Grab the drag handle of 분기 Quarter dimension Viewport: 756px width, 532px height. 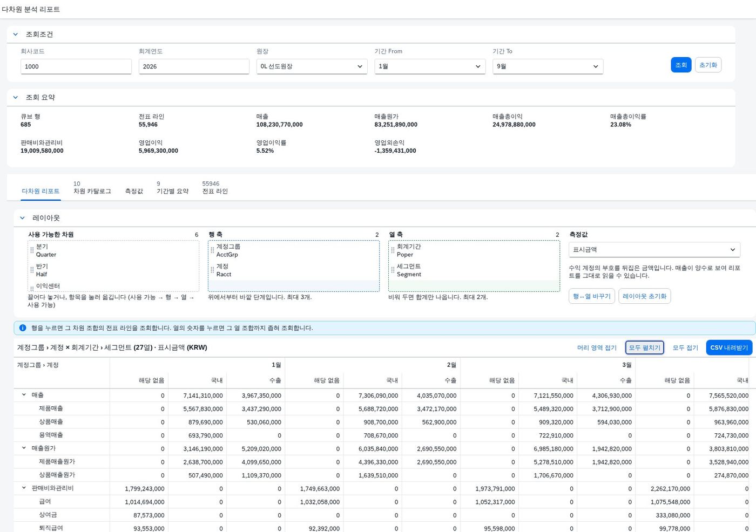click(32, 250)
